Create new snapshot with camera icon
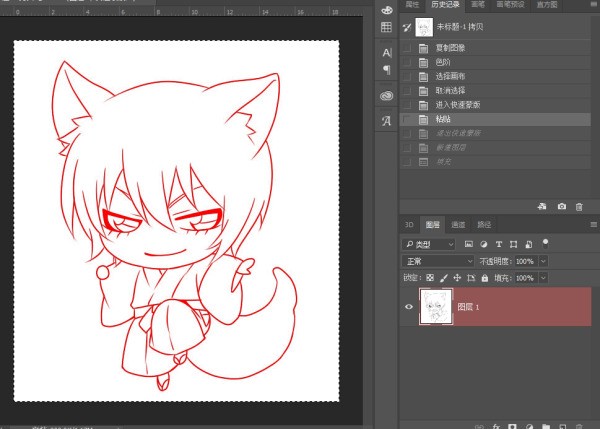The height and width of the screenshot is (429, 600). pyautogui.click(x=561, y=206)
